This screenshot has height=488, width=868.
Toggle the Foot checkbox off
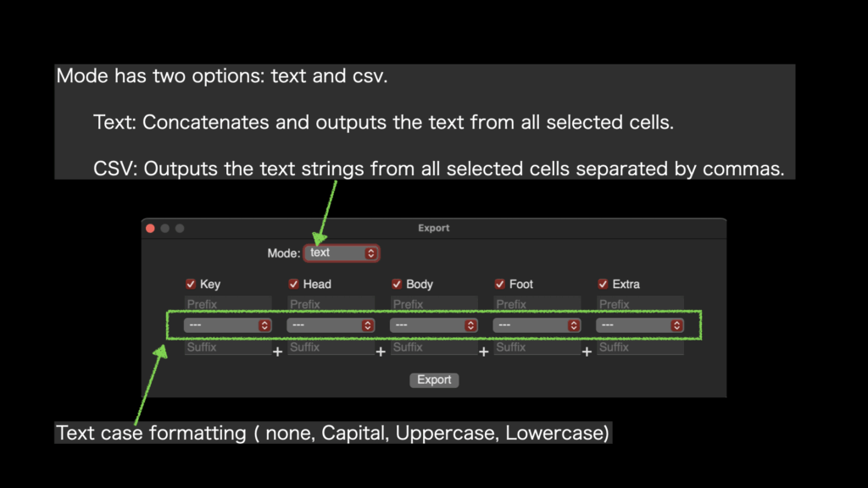[500, 285]
